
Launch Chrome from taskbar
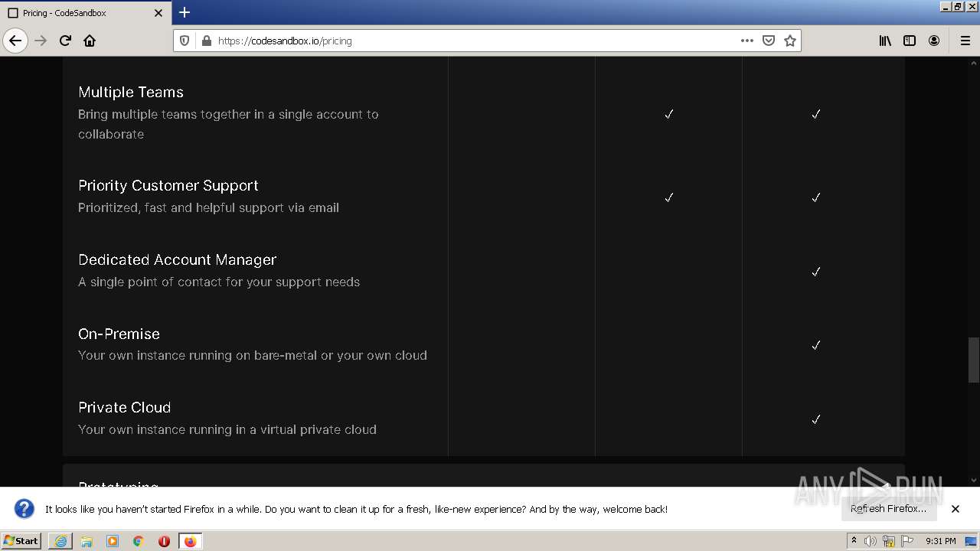click(x=139, y=541)
